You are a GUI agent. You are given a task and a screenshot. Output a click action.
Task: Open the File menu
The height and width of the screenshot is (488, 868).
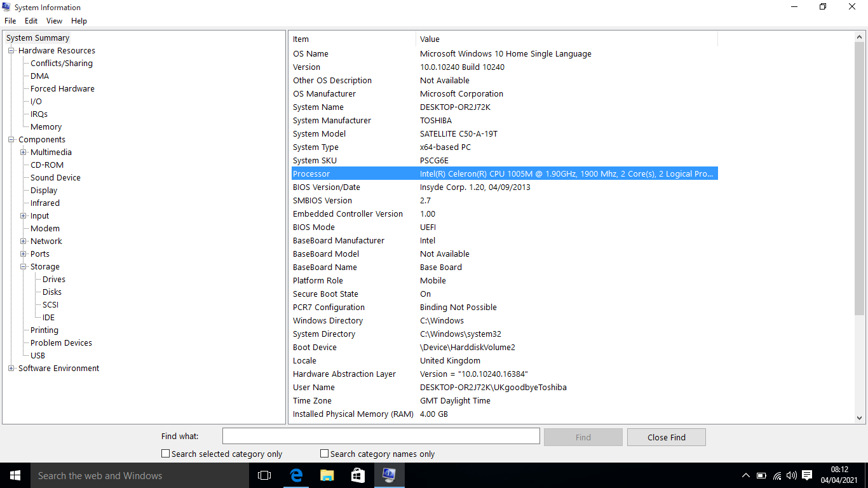coord(10,21)
